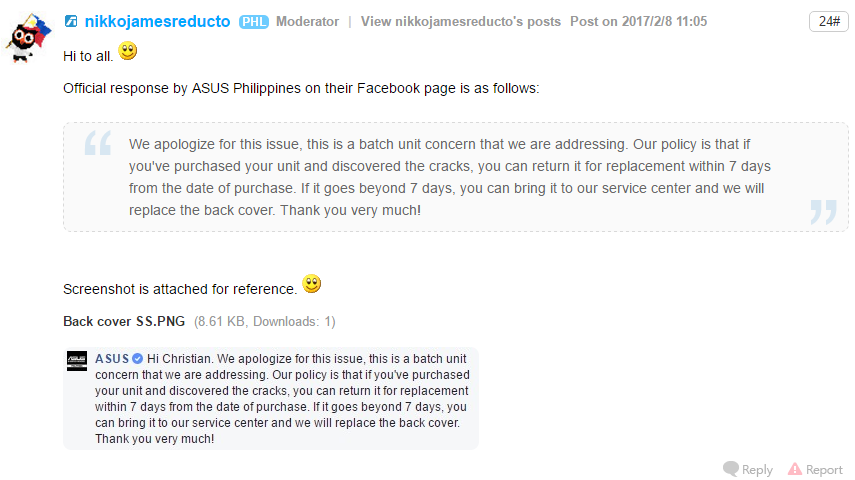This screenshot has height=480, width=855.
Task: Click the smiley emoji after "Hi to all."
Action: pyautogui.click(x=128, y=51)
